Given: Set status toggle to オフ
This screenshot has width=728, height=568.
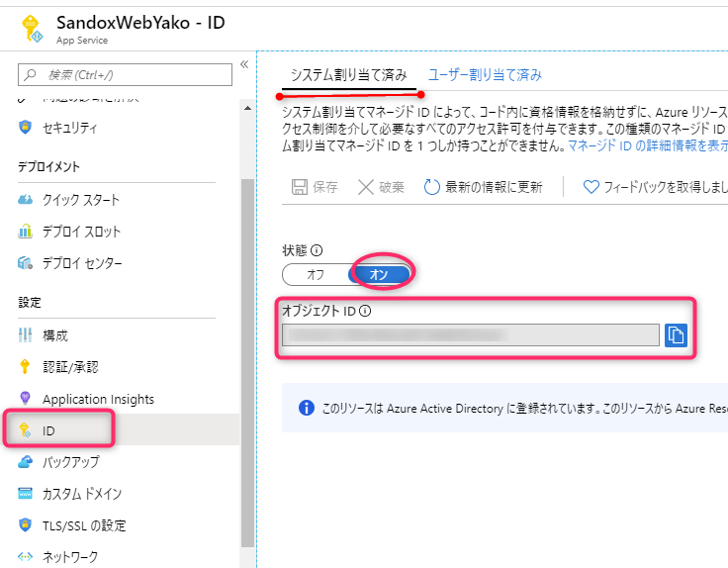Looking at the screenshot, I should tap(316, 275).
